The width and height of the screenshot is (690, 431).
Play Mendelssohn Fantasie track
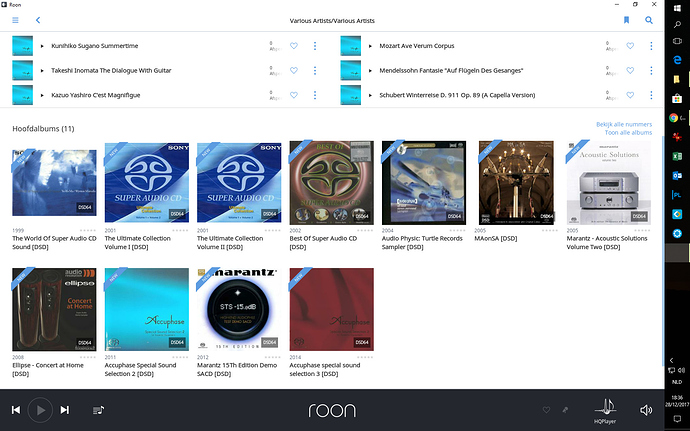coord(371,70)
